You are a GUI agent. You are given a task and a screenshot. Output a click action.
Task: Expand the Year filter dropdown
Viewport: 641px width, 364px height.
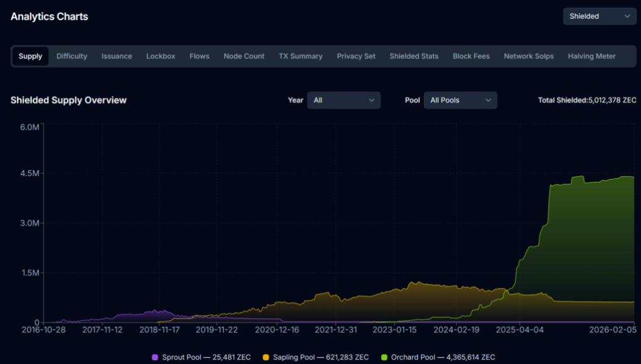point(343,100)
